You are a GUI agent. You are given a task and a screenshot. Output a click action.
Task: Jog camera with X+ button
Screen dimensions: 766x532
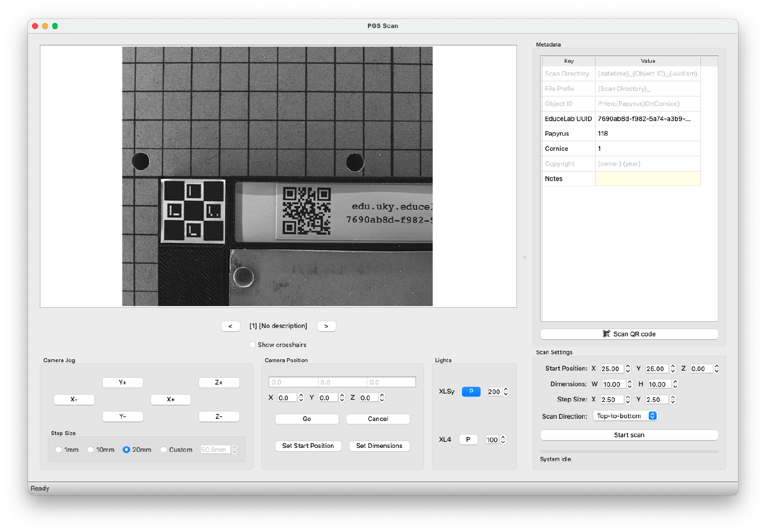(170, 400)
